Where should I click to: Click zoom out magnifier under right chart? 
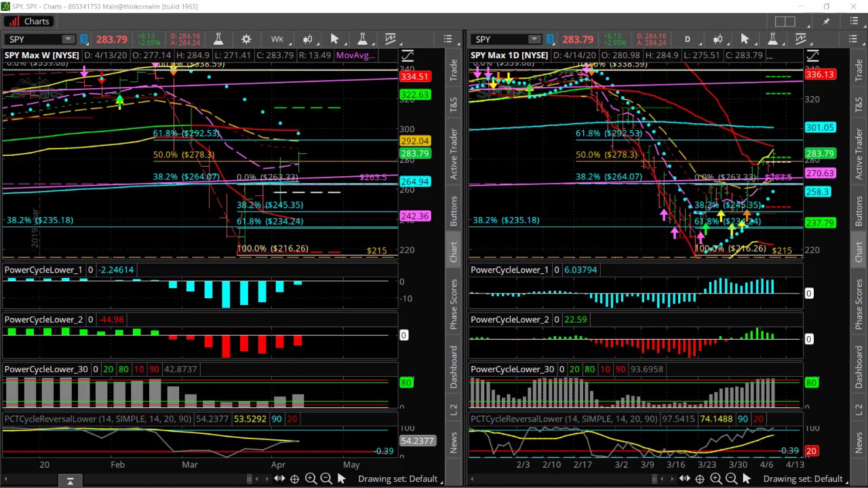tap(731, 479)
